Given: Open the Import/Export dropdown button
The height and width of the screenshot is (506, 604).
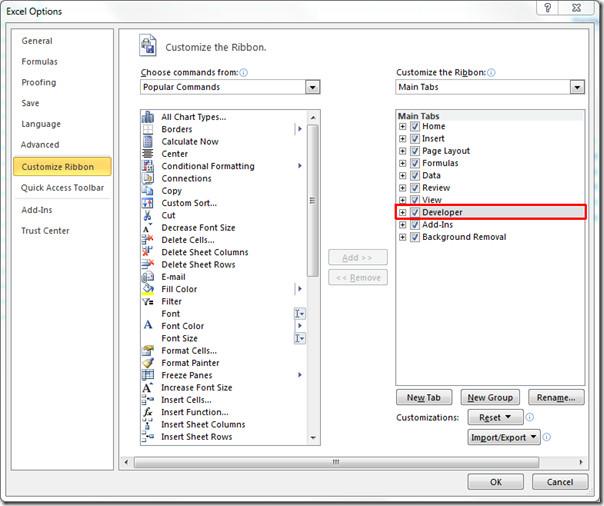Looking at the screenshot, I should click(x=503, y=437).
